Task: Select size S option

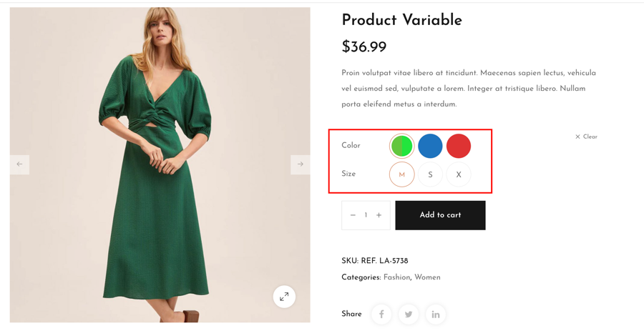Action: pos(430,174)
